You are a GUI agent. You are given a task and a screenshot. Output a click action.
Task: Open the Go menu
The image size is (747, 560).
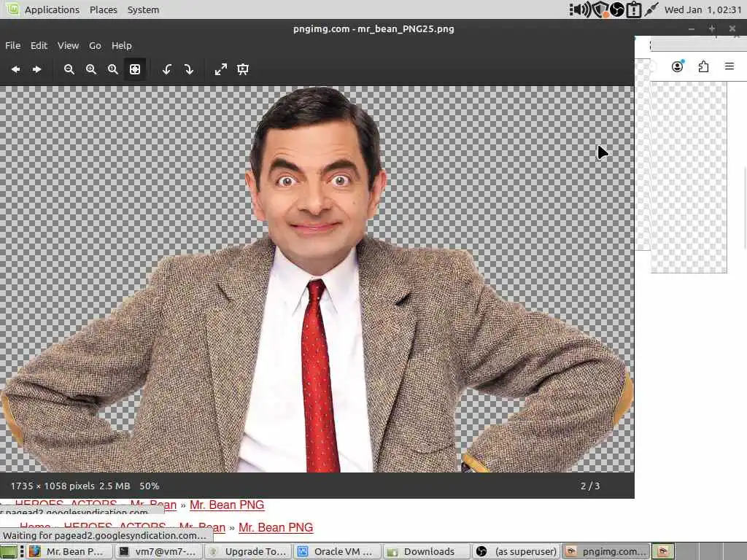[x=95, y=46]
